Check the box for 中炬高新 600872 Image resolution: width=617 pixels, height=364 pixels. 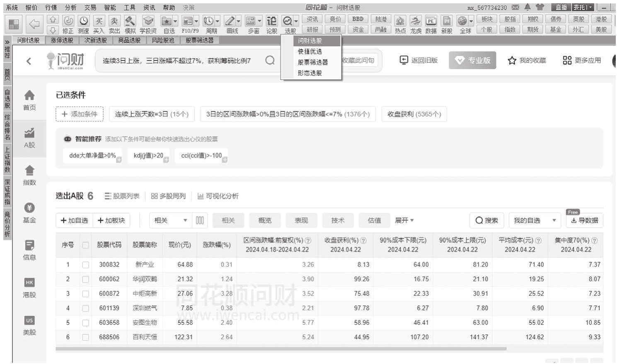click(85, 294)
